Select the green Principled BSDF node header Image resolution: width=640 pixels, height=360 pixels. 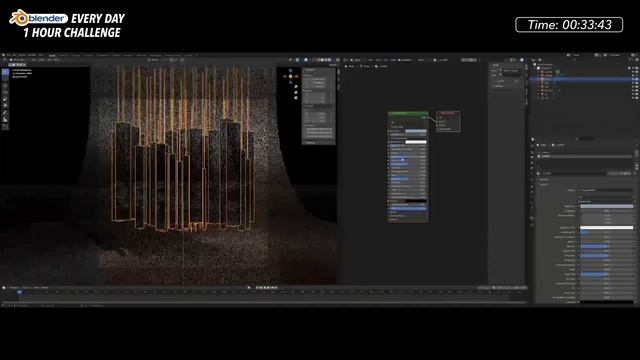[x=408, y=114]
